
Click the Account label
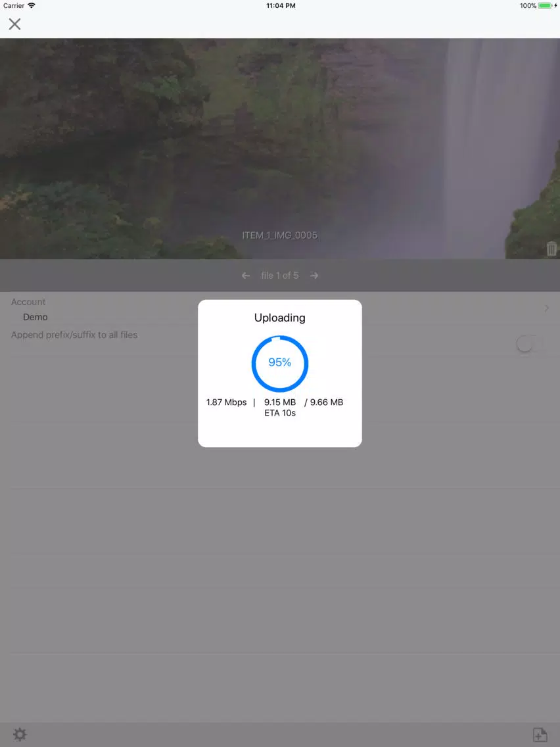tap(28, 302)
